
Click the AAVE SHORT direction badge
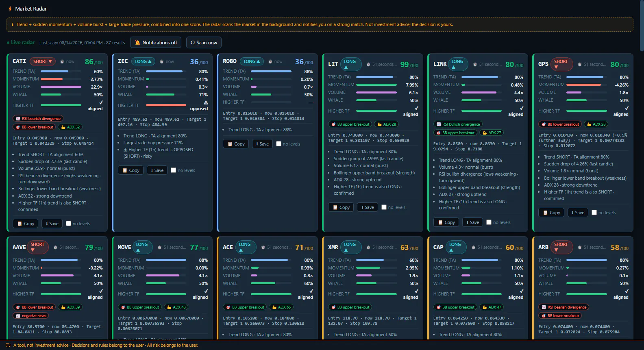click(38, 247)
